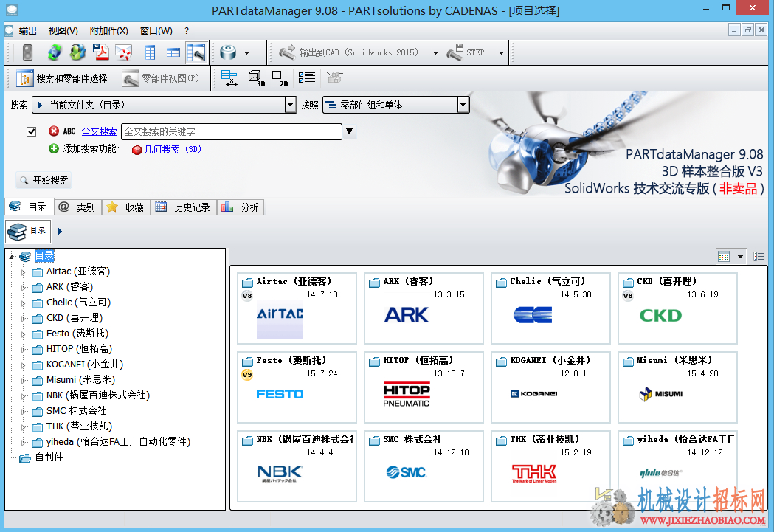Click the 开始搜索 button

(44, 180)
